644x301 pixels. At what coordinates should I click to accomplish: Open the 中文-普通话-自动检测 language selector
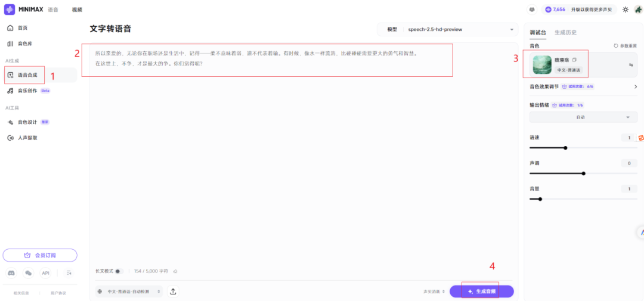click(129, 291)
